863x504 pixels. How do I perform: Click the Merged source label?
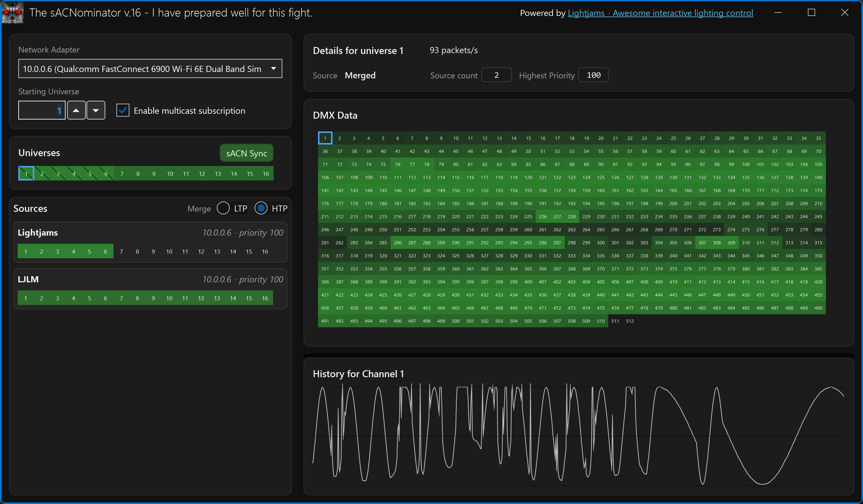pyautogui.click(x=360, y=75)
